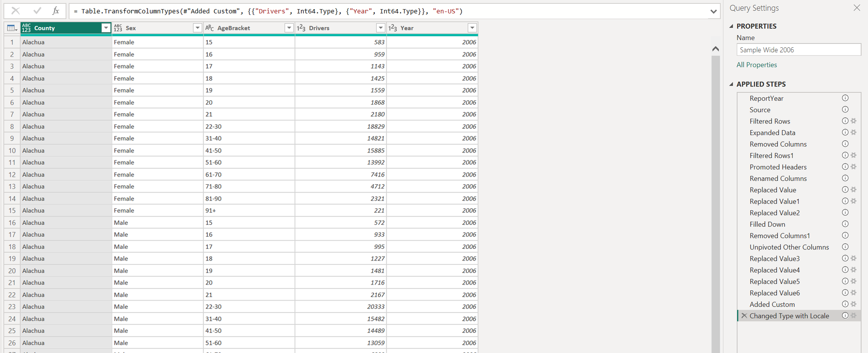868x353 pixels.
Task: Show info icon for Unpivoted Other Columns step
Action: click(x=845, y=247)
